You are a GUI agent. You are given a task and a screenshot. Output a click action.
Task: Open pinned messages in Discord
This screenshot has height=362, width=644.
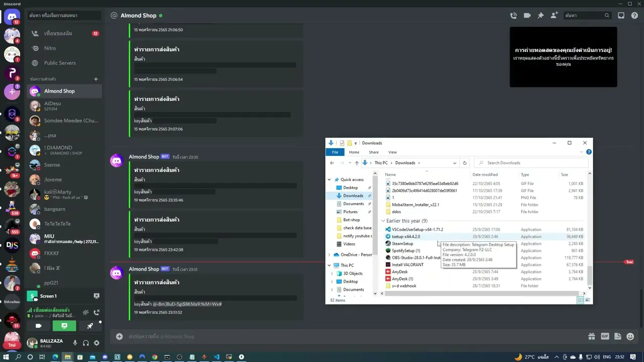click(540, 16)
